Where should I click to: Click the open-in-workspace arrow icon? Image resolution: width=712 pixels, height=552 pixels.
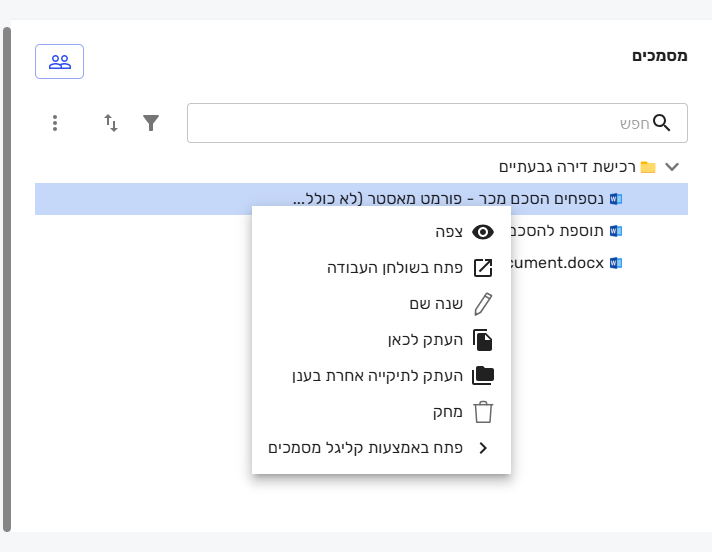pos(483,268)
